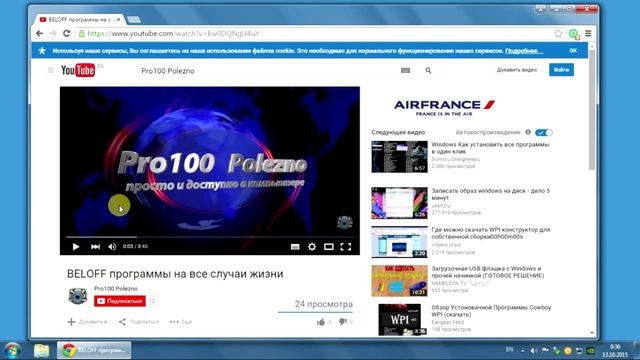Screen dimensions: 640x360
Task: Open the Pro100 Polezno channel avatar
Action: (x=78, y=296)
